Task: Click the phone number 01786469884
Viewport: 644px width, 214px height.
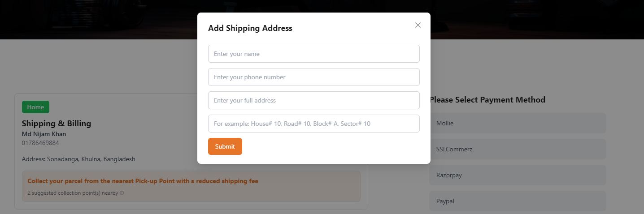Action: 40,143
